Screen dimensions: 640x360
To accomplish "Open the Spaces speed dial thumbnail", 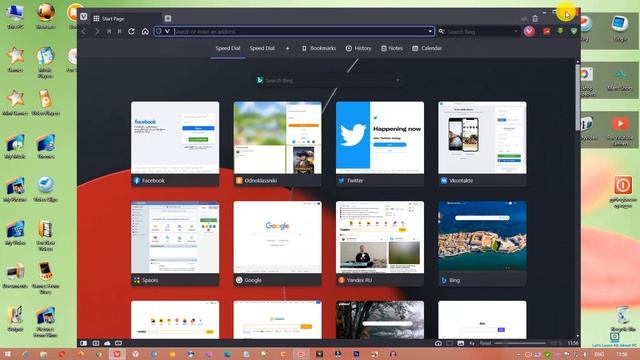I will pos(175,243).
